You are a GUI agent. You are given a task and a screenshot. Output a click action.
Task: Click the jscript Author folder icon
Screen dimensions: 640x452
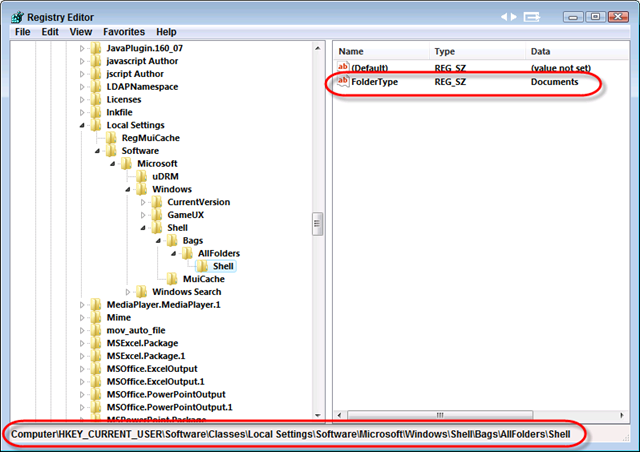[x=96, y=74]
